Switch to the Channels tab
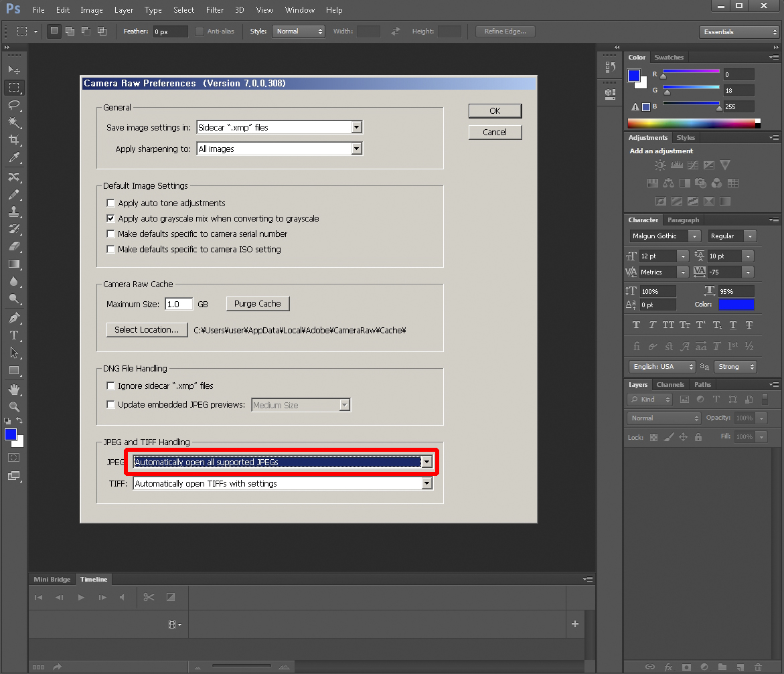Viewport: 784px width, 674px height. 670,384
